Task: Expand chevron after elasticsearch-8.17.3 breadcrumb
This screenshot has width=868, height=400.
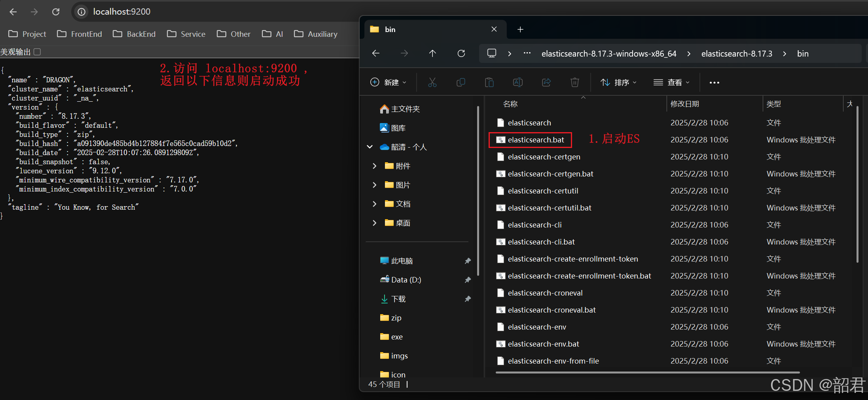Action: coord(785,53)
